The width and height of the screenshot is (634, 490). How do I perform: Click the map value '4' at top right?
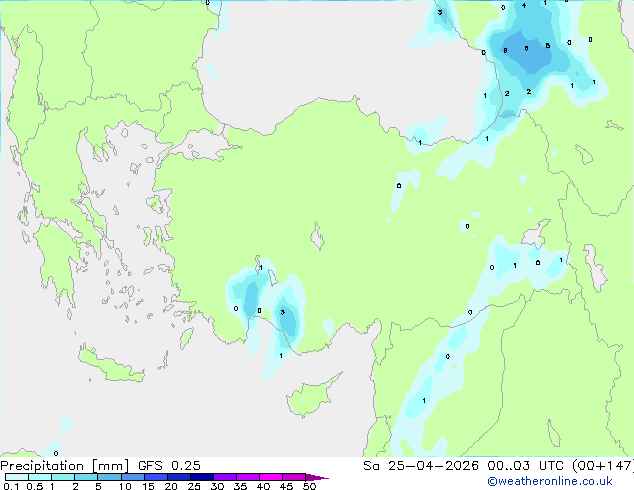(x=524, y=6)
